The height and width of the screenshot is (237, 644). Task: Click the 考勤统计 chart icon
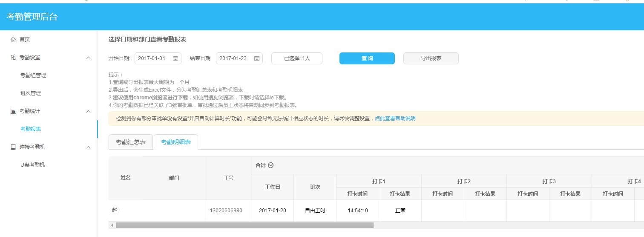click(x=13, y=111)
